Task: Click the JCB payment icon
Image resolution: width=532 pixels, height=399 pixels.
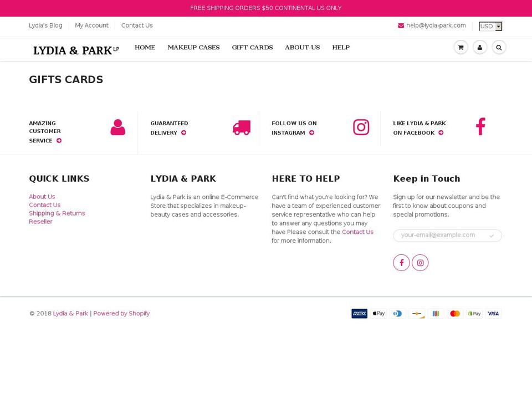Action: [436, 314]
